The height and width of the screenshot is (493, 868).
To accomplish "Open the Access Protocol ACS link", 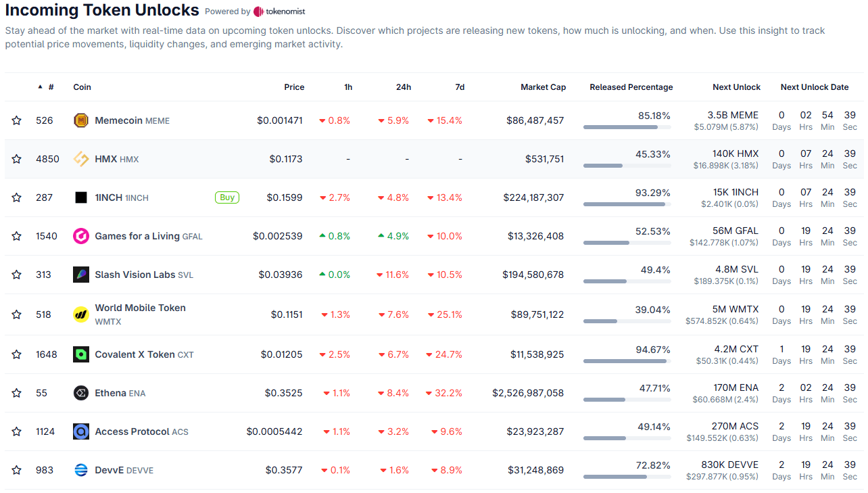I will (x=141, y=431).
